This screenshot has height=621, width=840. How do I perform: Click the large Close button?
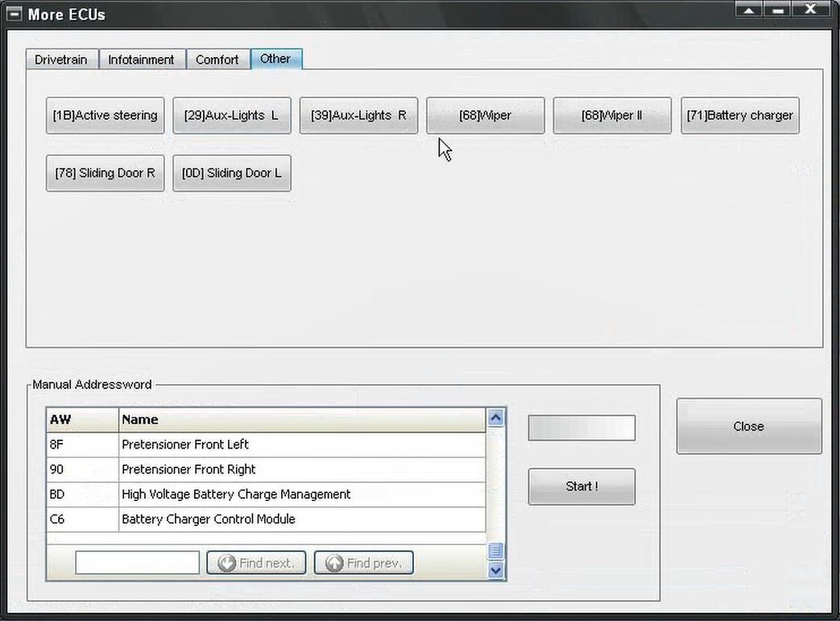tap(748, 426)
